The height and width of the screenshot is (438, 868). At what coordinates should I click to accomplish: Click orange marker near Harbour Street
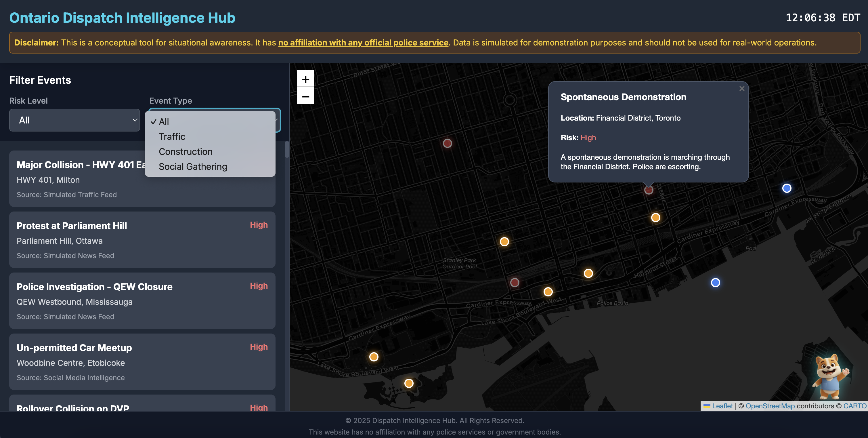point(588,273)
